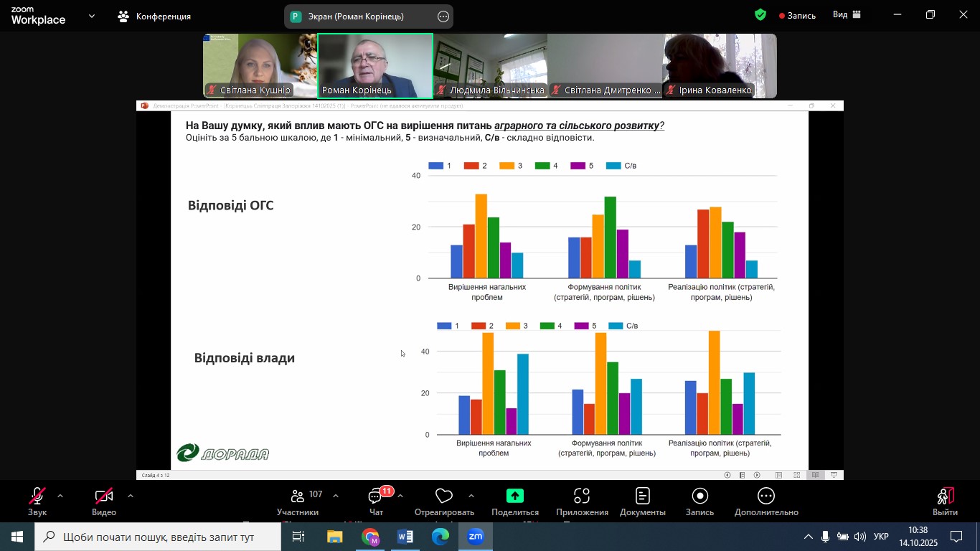Click the green Share screen icon

(x=514, y=496)
